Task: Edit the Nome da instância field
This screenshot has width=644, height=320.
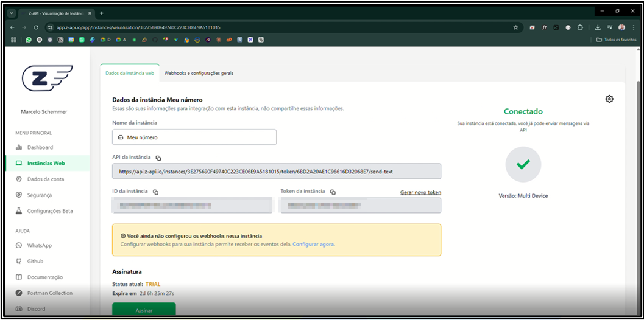Action: [x=194, y=137]
